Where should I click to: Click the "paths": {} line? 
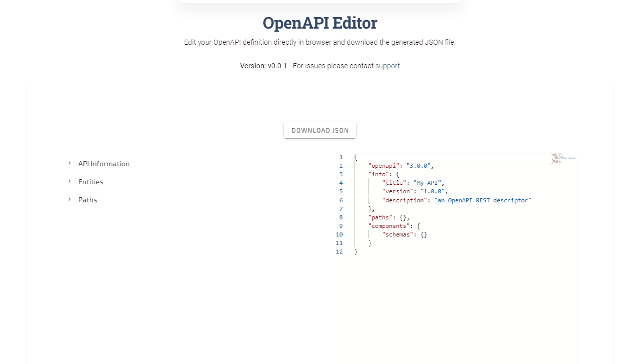389,217
